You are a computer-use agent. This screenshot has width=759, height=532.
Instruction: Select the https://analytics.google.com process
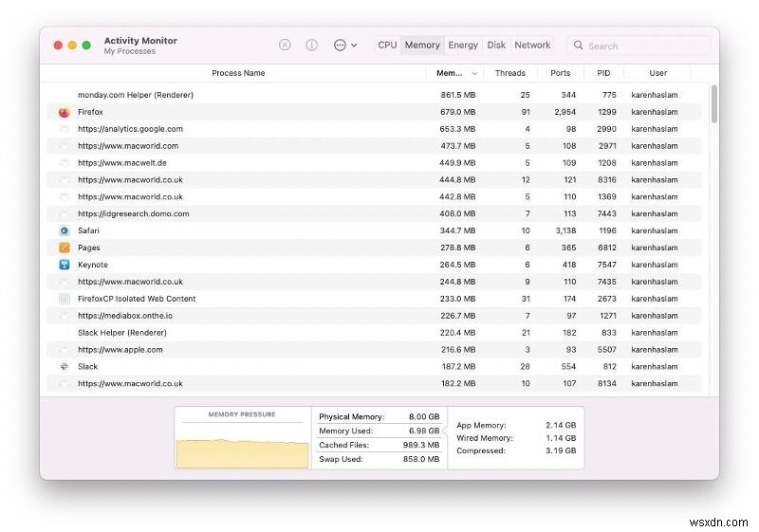click(x=130, y=129)
